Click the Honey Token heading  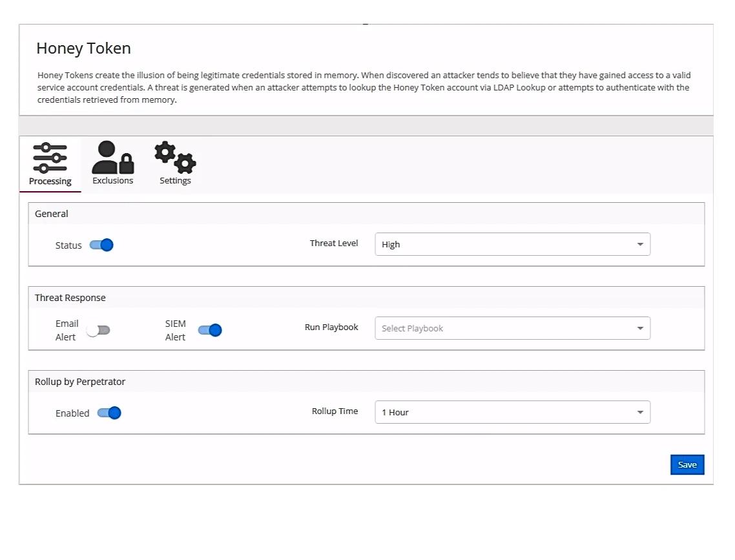[x=83, y=48]
